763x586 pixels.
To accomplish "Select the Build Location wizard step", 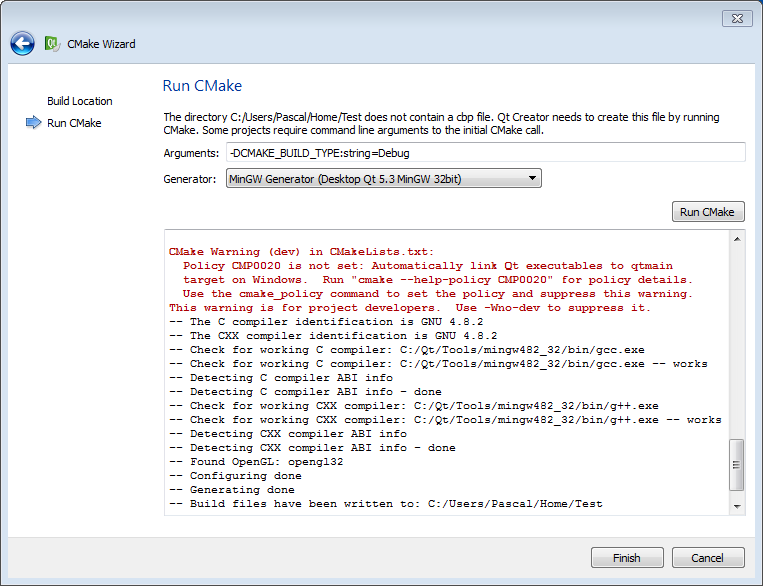I will [79, 101].
